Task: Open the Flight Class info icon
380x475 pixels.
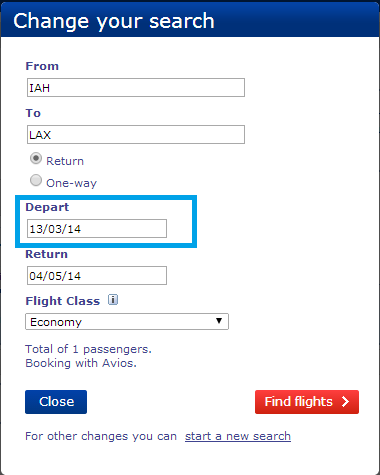Action: pyautogui.click(x=113, y=300)
